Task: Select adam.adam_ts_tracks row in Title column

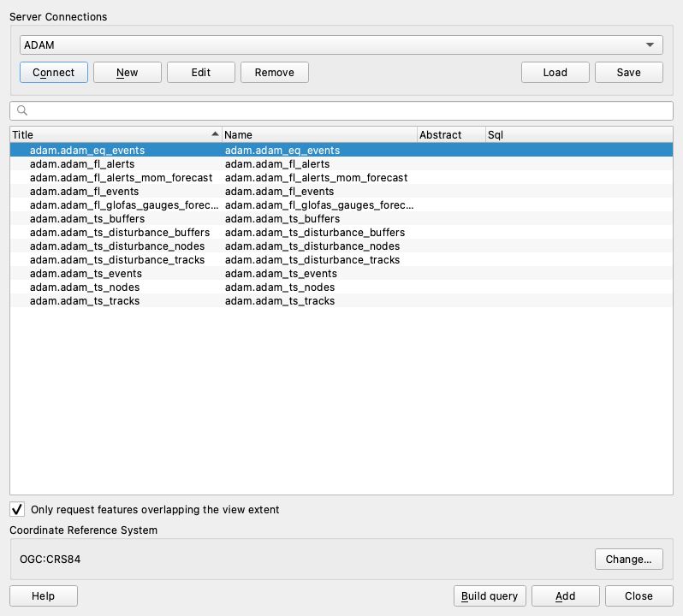Action: click(85, 301)
